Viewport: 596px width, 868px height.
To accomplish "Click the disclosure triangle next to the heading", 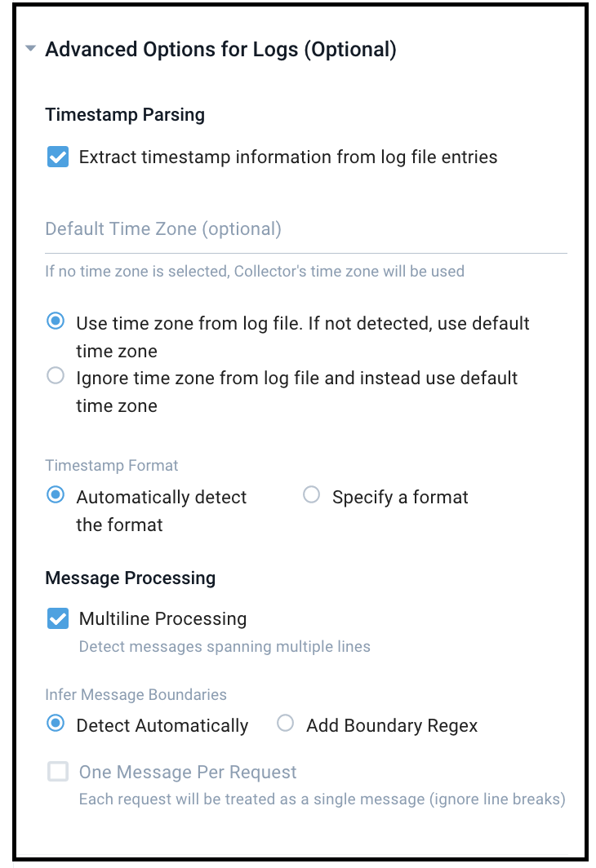I will pyautogui.click(x=30, y=48).
